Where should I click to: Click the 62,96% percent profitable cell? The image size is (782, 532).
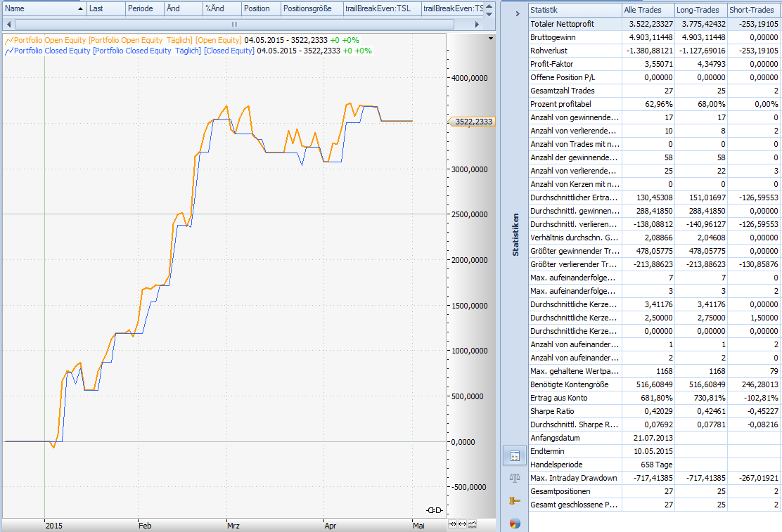(x=648, y=104)
